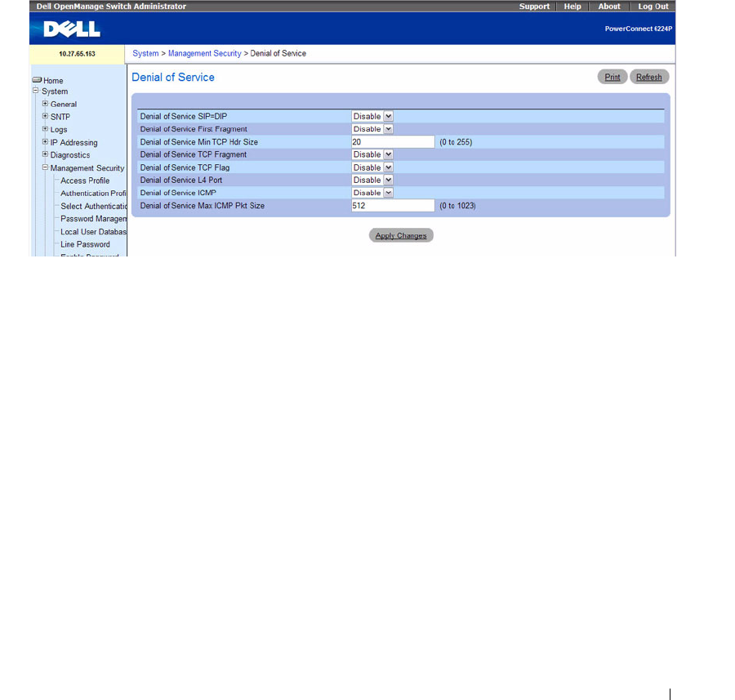Click the Dell logo

[x=72, y=29]
